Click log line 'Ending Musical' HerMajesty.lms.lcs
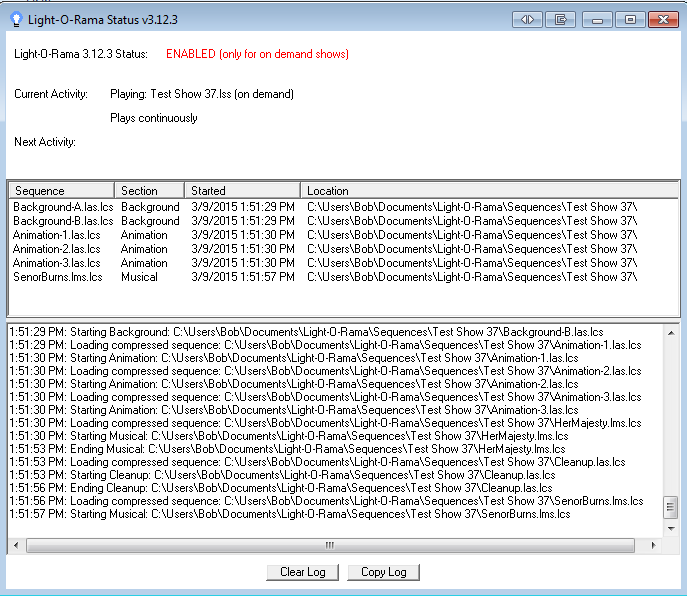 [x=287, y=449]
